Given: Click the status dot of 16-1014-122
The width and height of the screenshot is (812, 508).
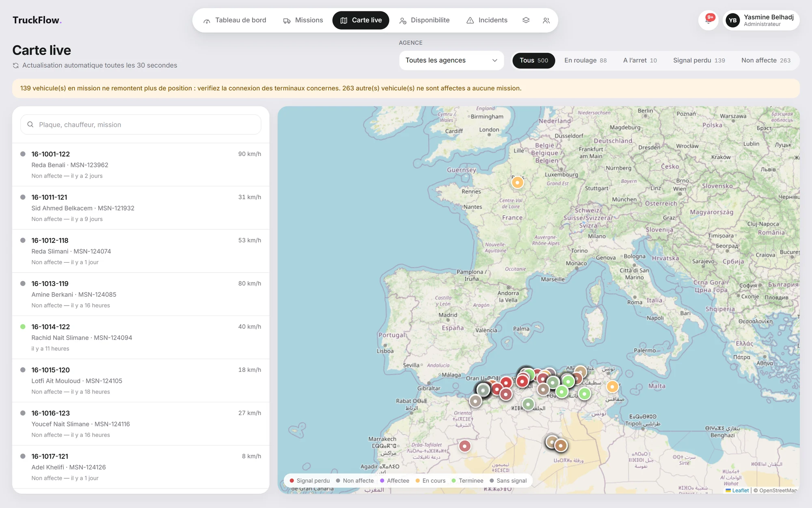Looking at the screenshot, I should point(23,327).
